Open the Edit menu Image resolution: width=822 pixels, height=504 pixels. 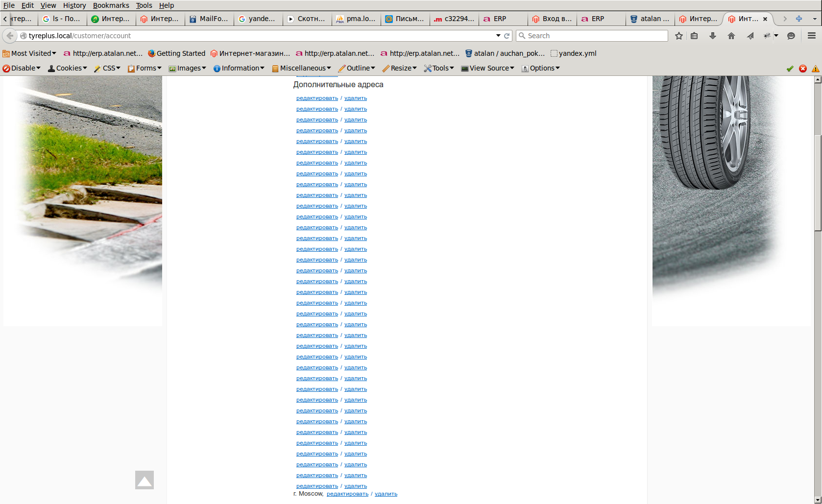(x=27, y=5)
